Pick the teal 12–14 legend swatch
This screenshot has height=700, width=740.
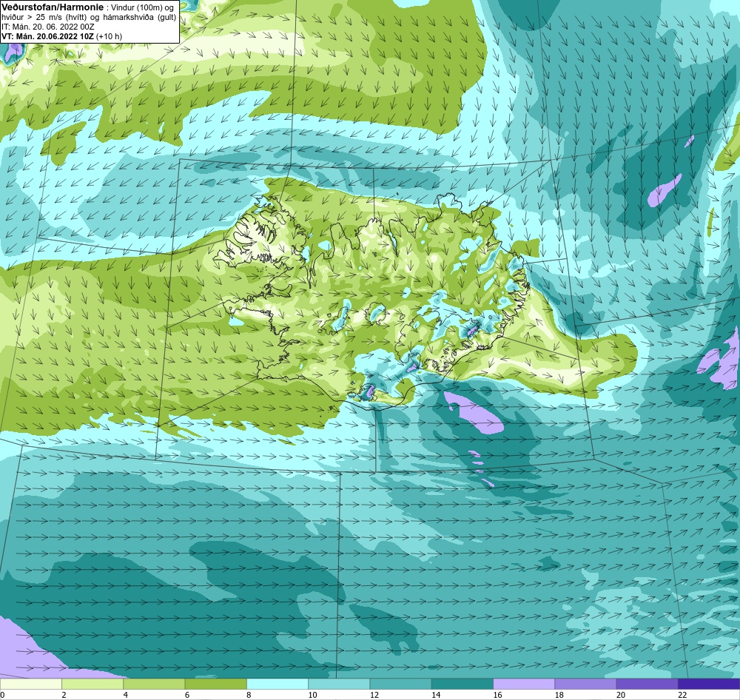400,684
